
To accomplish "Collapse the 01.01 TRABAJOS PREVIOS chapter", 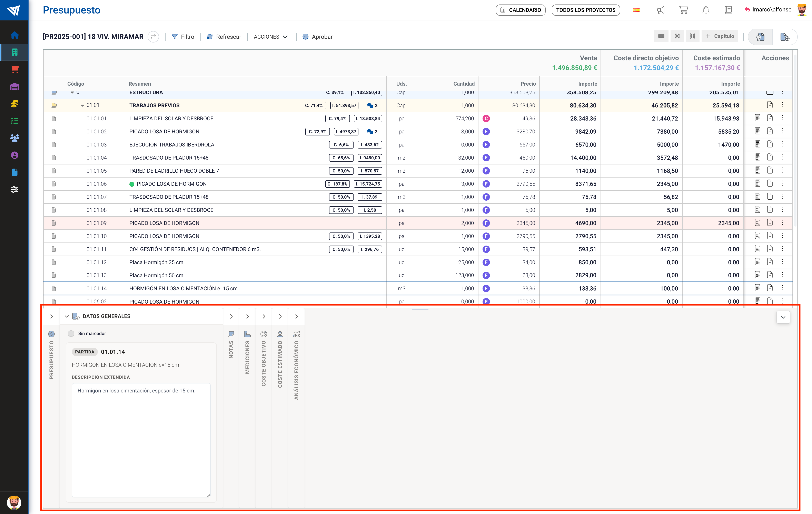I will pos(82,106).
